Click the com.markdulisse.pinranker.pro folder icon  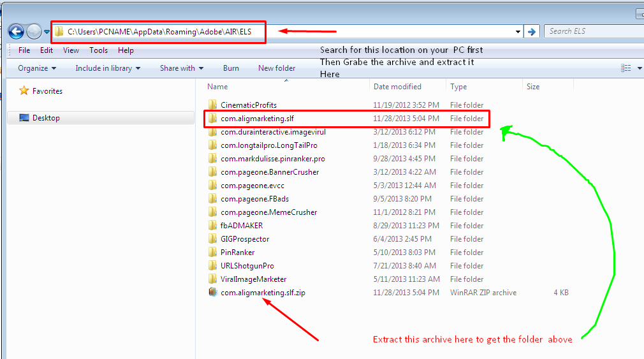point(212,159)
